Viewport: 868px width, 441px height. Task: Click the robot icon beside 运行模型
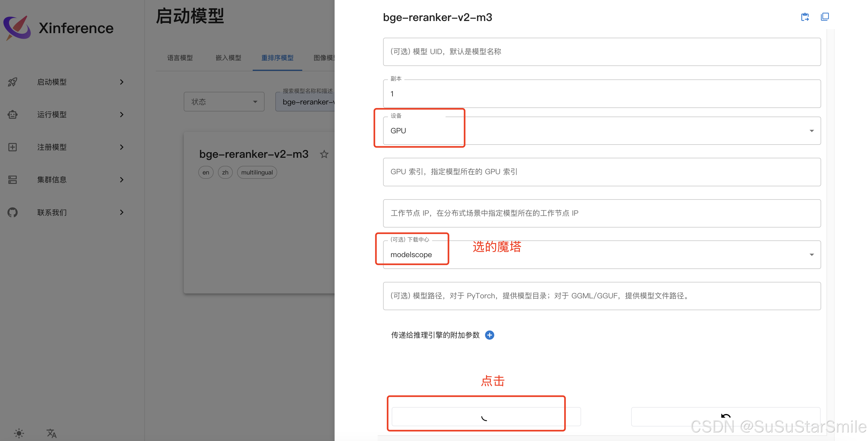point(12,115)
